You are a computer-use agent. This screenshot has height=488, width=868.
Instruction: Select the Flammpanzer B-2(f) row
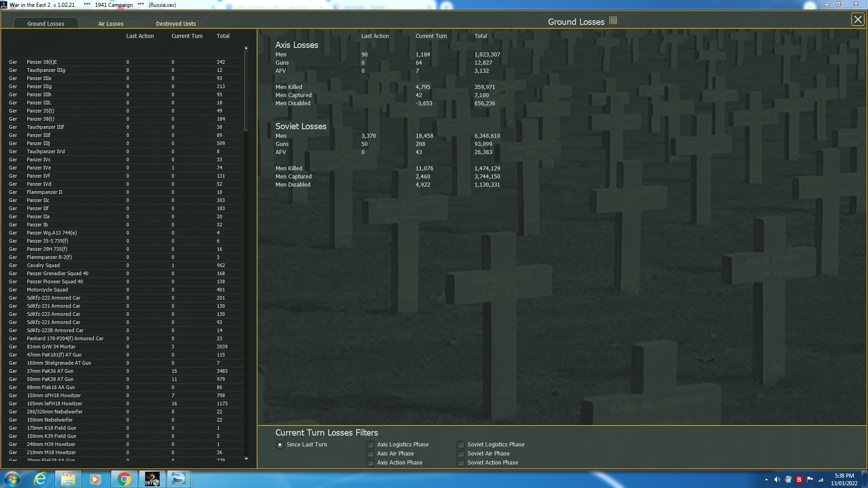click(x=126, y=257)
